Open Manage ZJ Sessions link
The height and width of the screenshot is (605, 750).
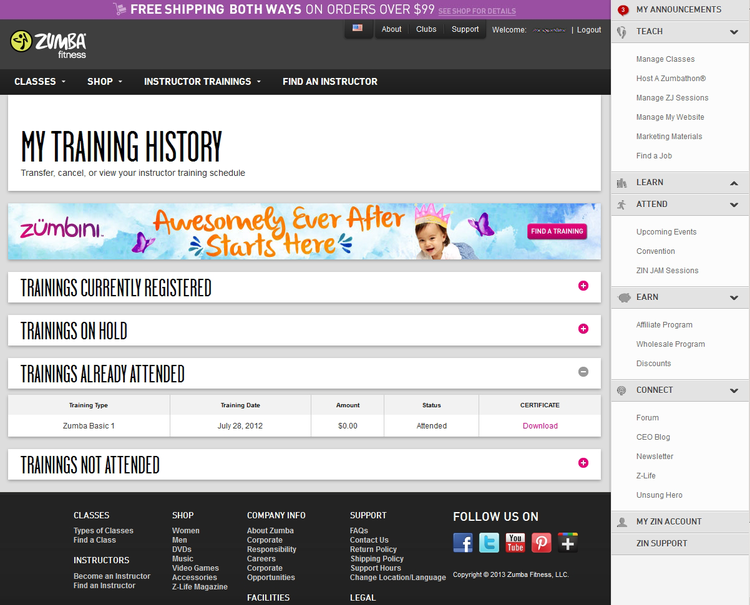click(672, 98)
